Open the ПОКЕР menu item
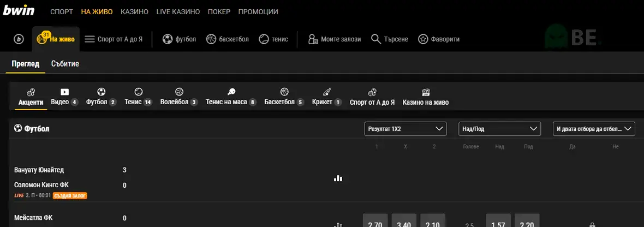 (219, 12)
